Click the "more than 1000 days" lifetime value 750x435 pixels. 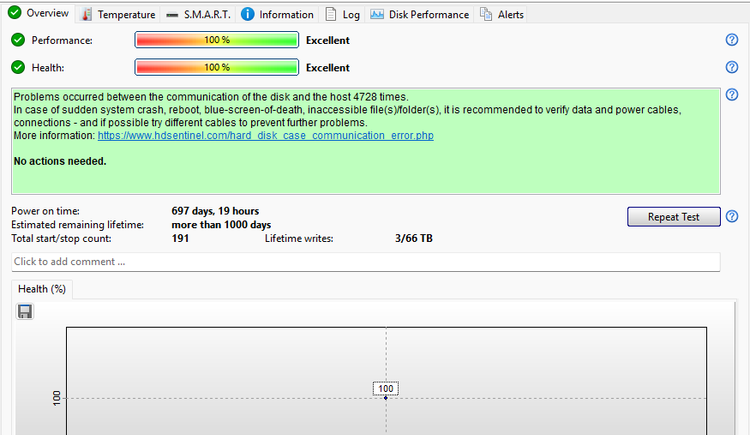(221, 225)
